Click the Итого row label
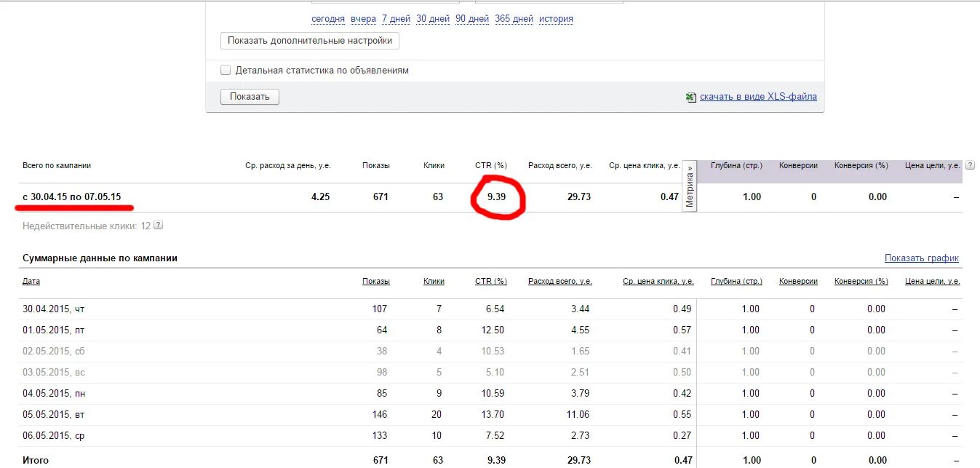Image resolution: width=980 pixels, height=468 pixels. (36, 460)
